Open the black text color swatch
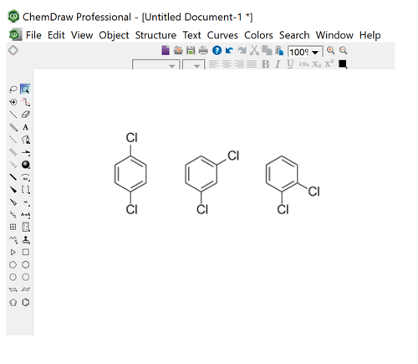This screenshot has width=418, height=364. click(343, 64)
